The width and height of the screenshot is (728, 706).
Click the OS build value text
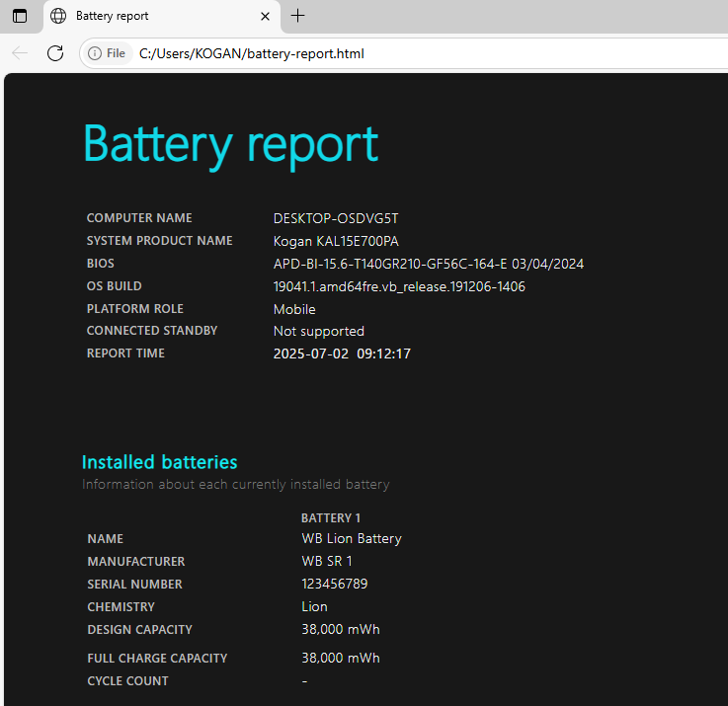[399, 286]
